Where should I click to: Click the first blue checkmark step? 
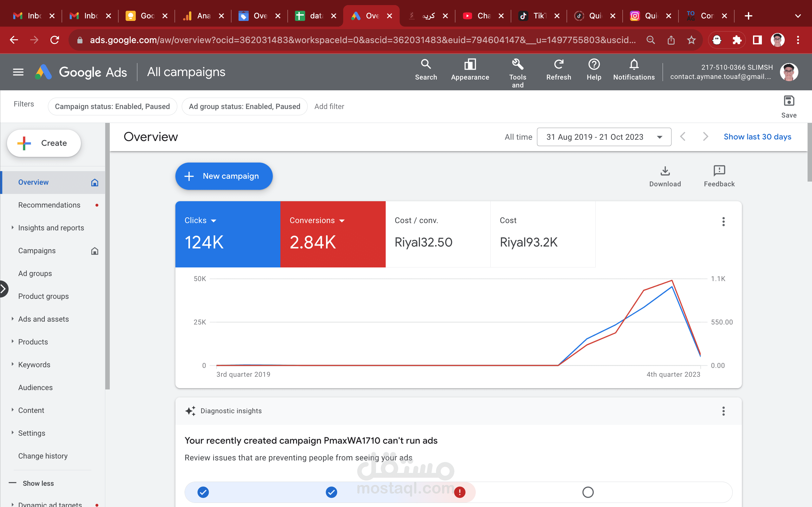coord(203,492)
